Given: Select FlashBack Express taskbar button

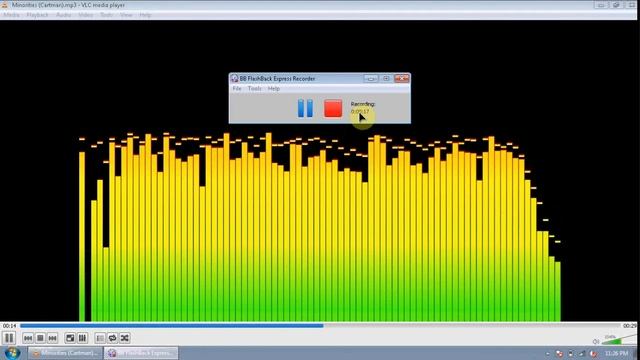Looking at the screenshot, I should click(141, 353).
